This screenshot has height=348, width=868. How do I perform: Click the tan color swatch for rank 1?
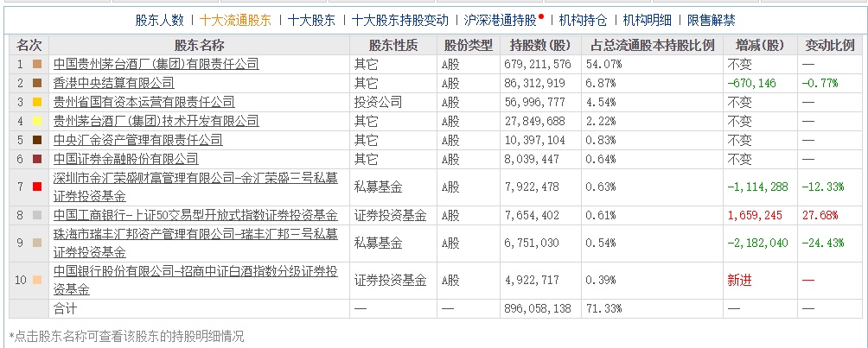38,64
